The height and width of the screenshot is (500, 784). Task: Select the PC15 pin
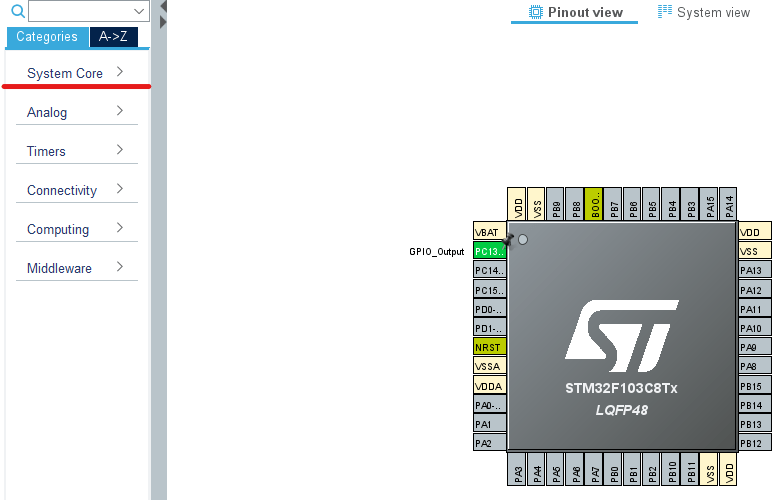pos(490,290)
